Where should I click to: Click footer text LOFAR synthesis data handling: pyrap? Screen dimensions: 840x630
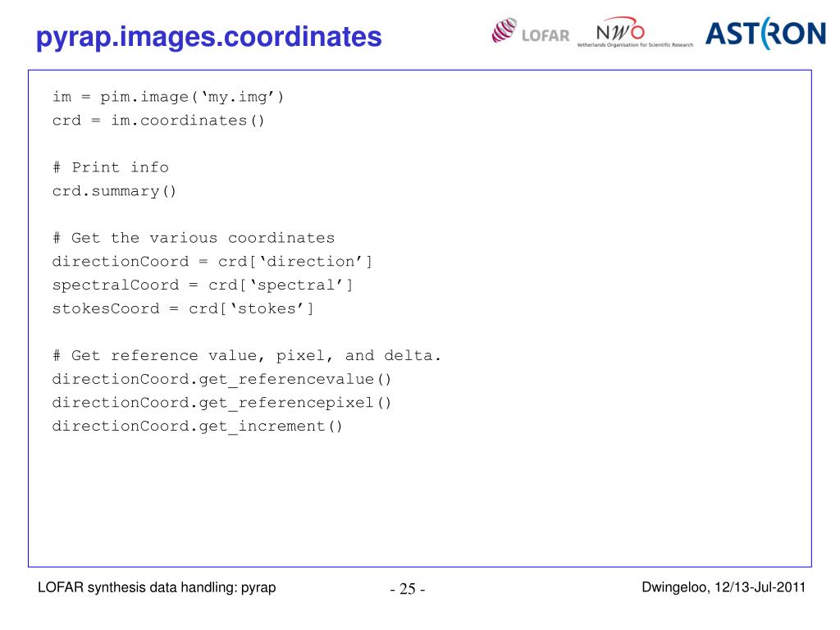[157, 587]
